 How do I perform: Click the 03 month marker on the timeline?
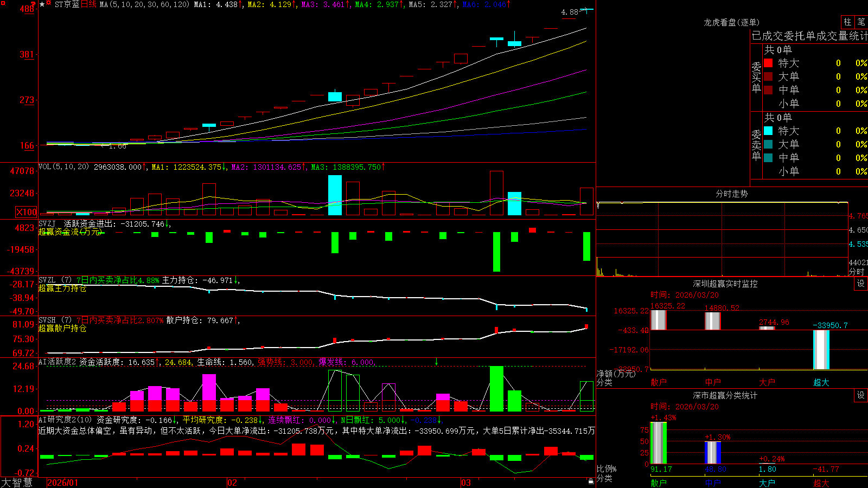click(466, 483)
